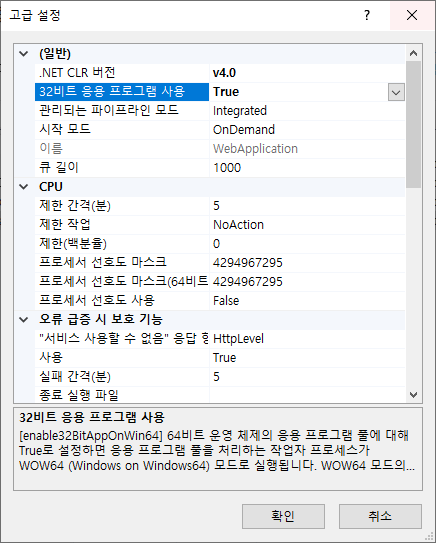The image size is (436, 543).
Task: Click the value 0 for 제한(백분율)
Action: coord(216,244)
